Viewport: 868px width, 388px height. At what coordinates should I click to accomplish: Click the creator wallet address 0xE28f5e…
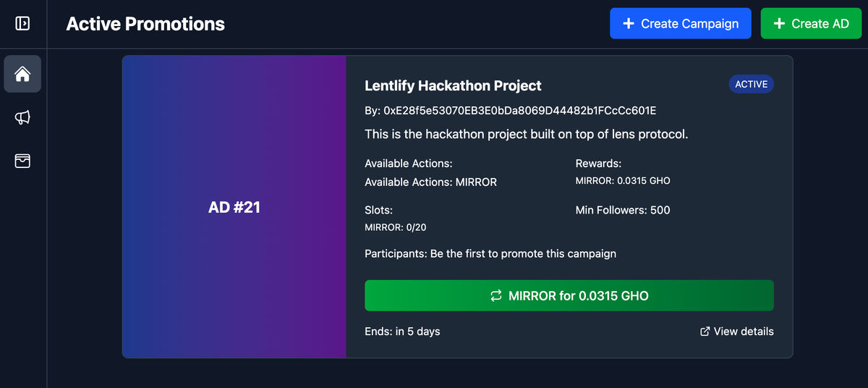pos(519,111)
